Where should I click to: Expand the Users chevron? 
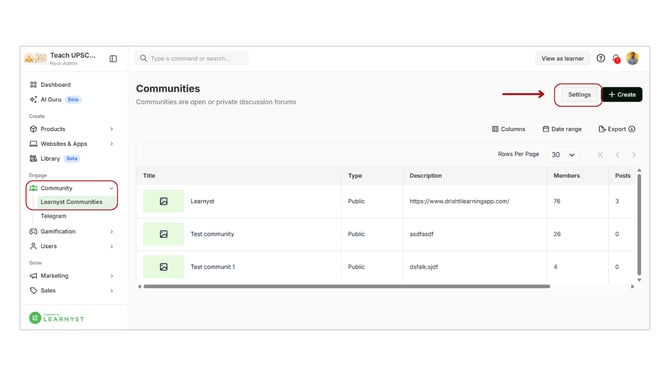point(112,247)
